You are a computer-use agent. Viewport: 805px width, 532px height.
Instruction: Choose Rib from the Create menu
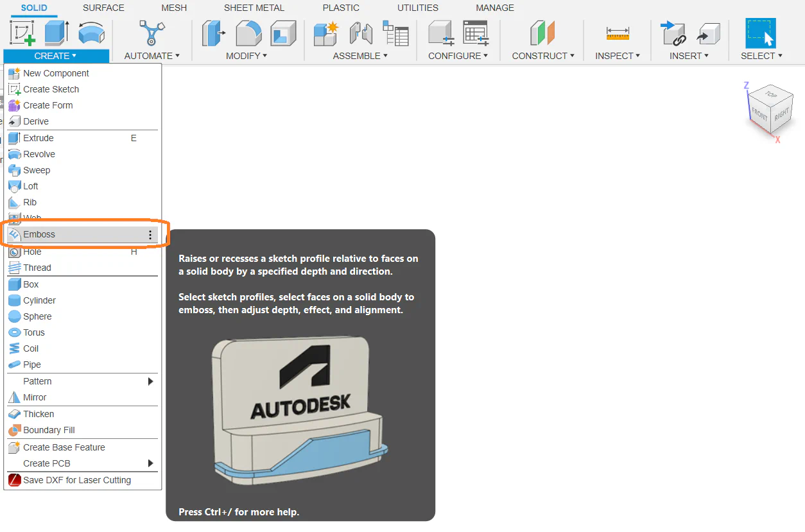[x=82, y=202]
